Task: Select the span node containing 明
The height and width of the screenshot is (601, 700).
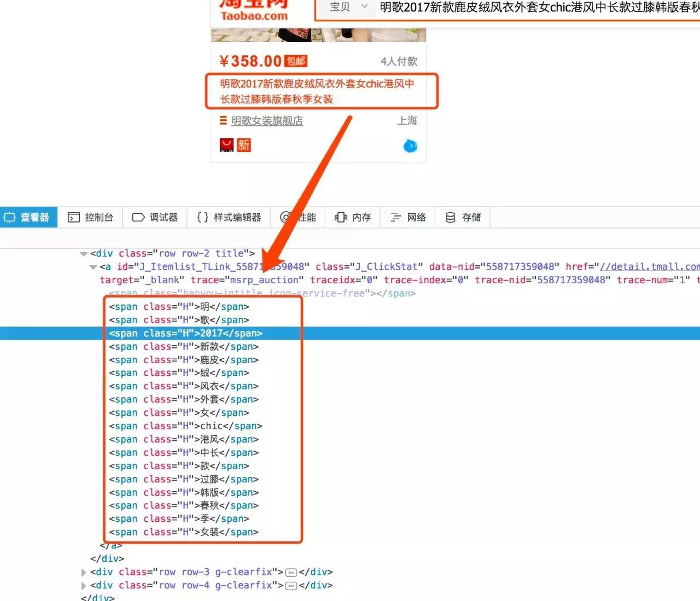Action: tap(179, 307)
